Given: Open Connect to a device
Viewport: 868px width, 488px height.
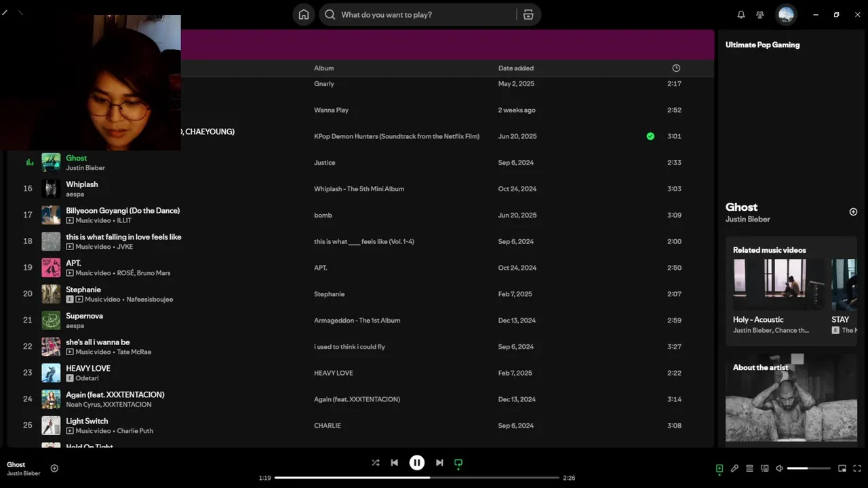Looking at the screenshot, I should [764, 468].
